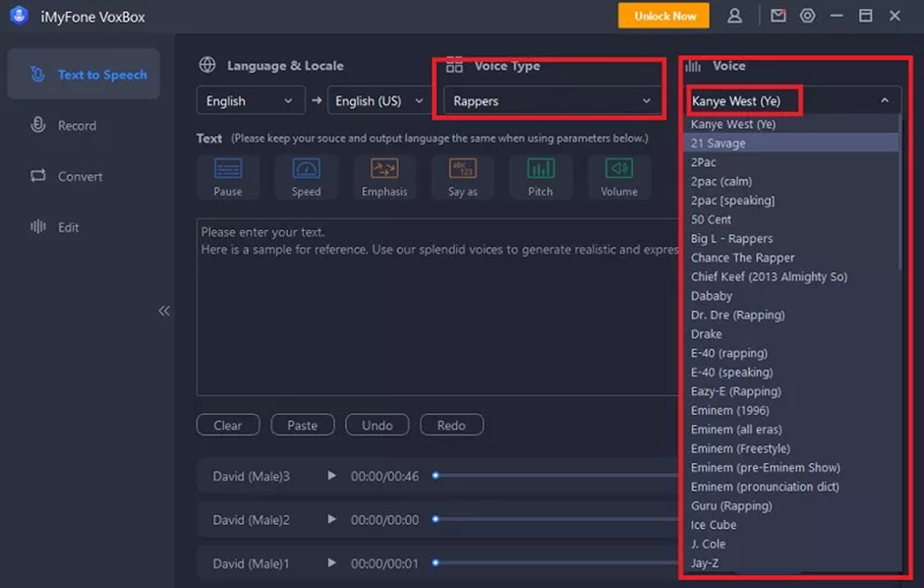
Task: Click into the text entry area
Action: (x=439, y=307)
